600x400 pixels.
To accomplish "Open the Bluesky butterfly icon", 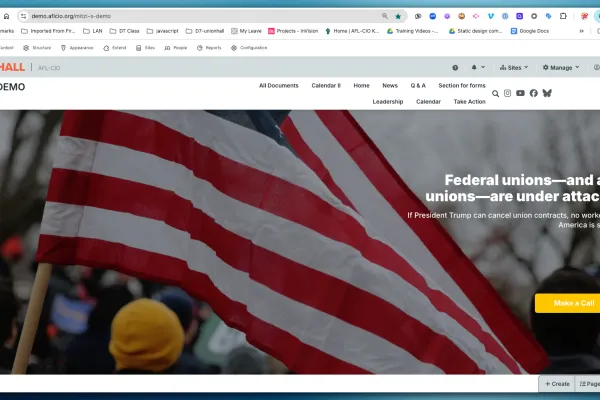I will (x=547, y=93).
